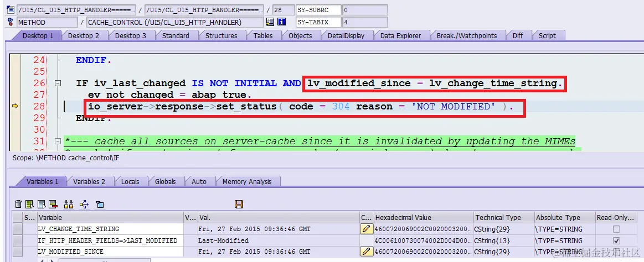Screen dimensions: 644x262
Task: Select the Memory Analysis tab
Action: click(x=247, y=181)
